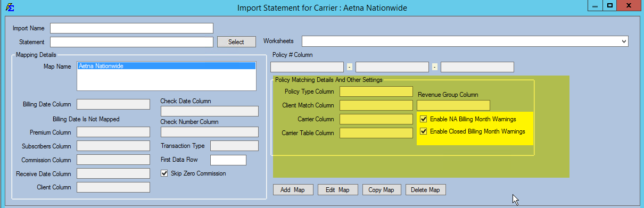Viewport: 644px width, 208px height.
Task: Toggle Skip Zero Commission checkbox
Action: [165, 173]
